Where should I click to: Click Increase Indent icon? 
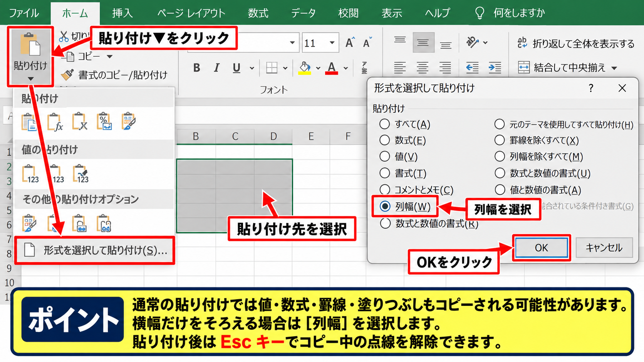click(495, 68)
